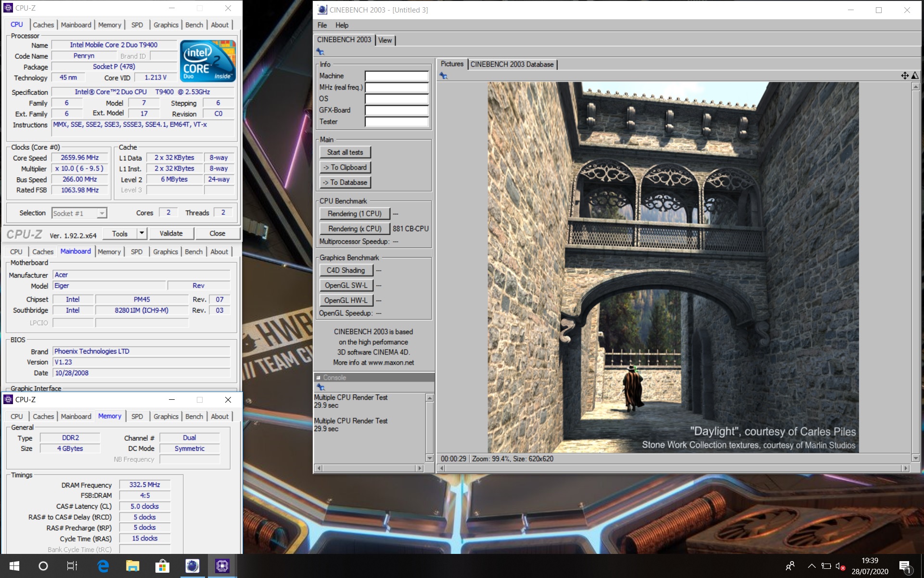
Task: Switch to CINEBENCH 2003 Database tab
Action: (512, 64)
